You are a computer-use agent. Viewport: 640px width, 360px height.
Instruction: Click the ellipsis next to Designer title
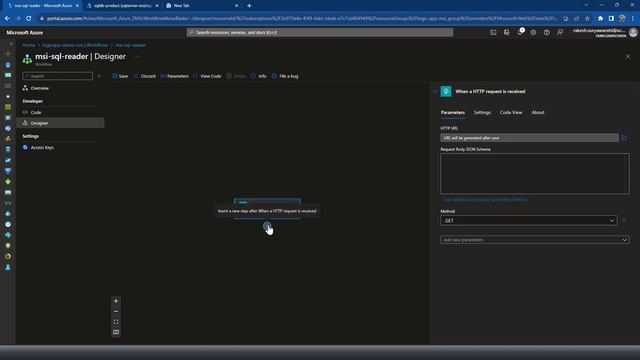136,57
